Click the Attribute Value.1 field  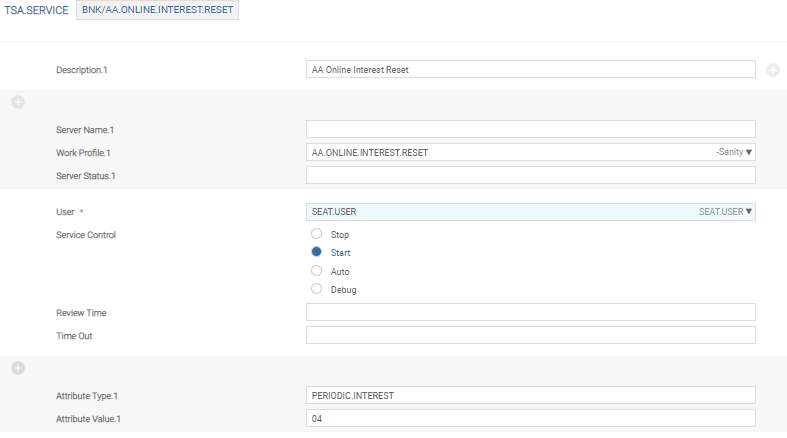[x=530, y=418]
